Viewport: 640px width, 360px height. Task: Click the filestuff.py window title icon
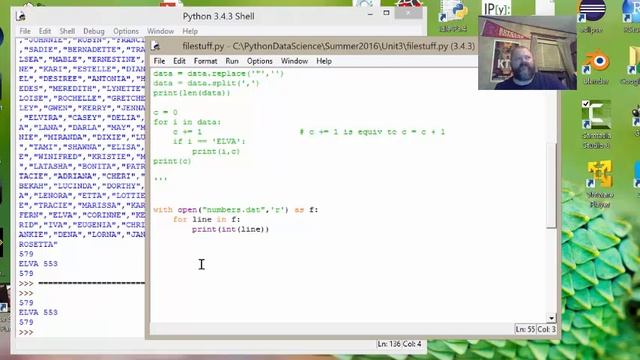(156, 46)
